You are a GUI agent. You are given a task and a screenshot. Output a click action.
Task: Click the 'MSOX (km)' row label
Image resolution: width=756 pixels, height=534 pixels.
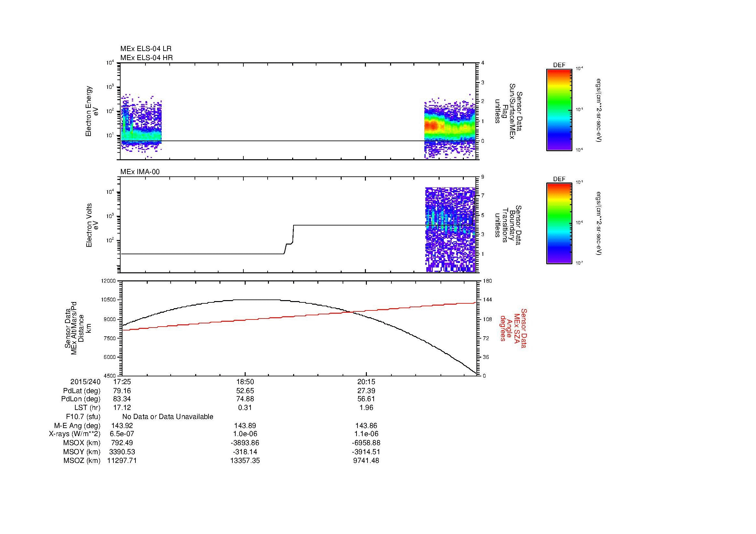coord(82,443)
